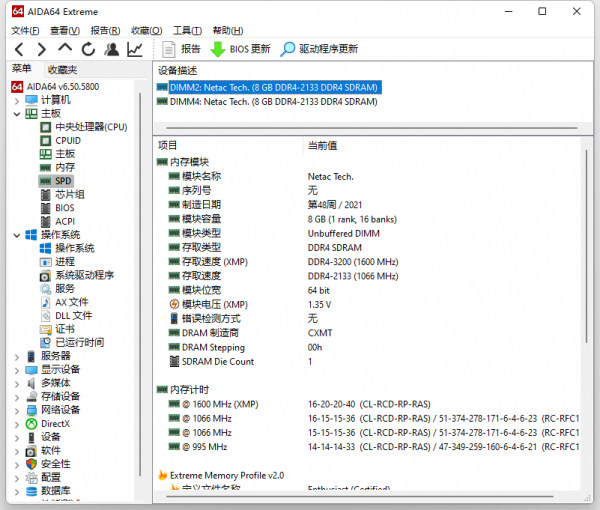Select the 数据库 database tree item

coord(55,491)
